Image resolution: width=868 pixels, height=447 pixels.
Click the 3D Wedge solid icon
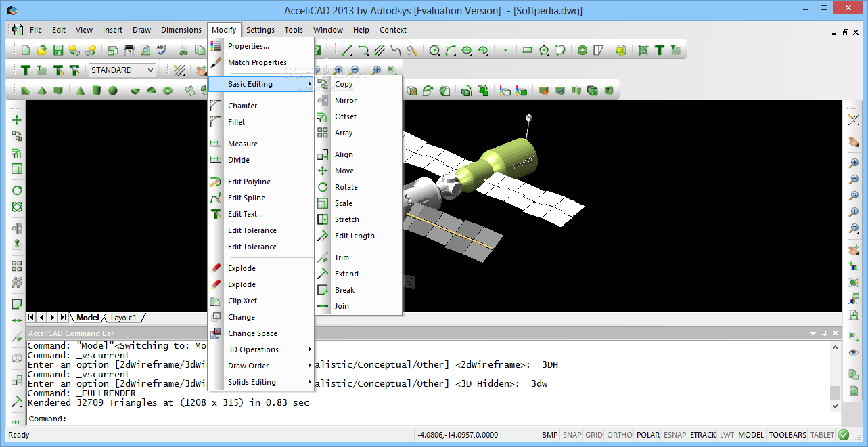(x=26, y=91)
